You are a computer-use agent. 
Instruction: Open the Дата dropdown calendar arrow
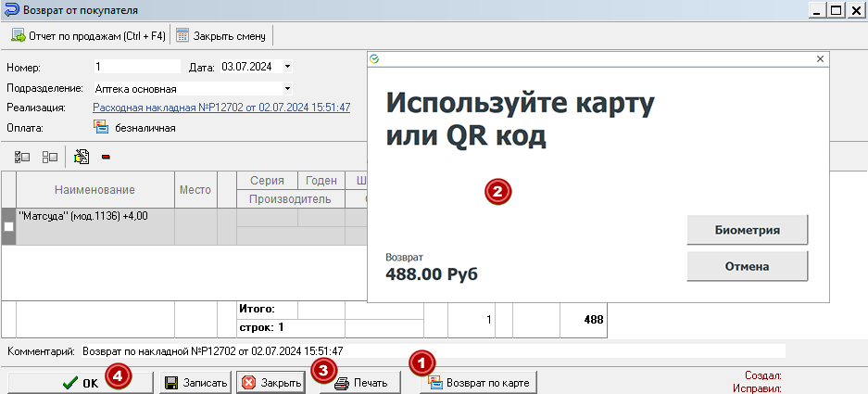[x=287, y=67]
